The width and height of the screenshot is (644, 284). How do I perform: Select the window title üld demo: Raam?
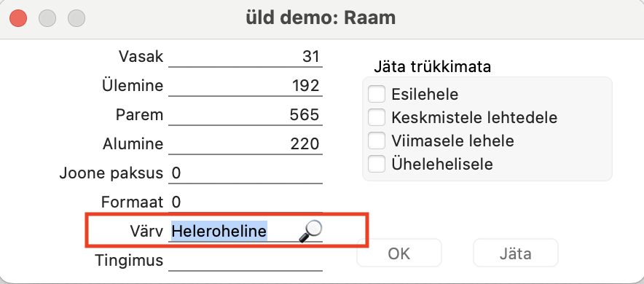click(x=321, y=18)
